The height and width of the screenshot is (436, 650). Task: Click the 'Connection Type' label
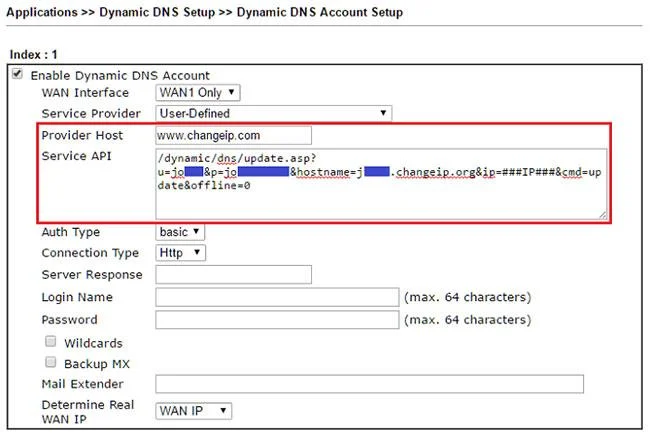coord(90,253)
